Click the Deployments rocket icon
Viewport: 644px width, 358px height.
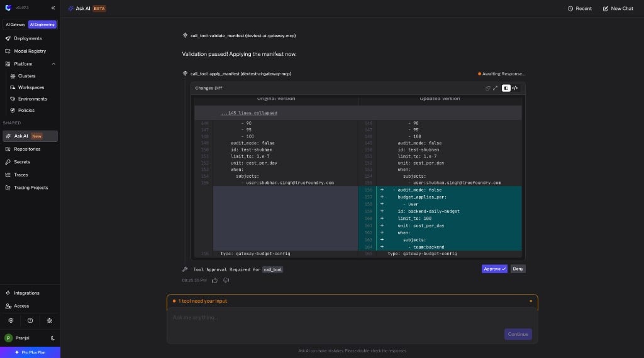pyautogui.click(x=8, y=38)
